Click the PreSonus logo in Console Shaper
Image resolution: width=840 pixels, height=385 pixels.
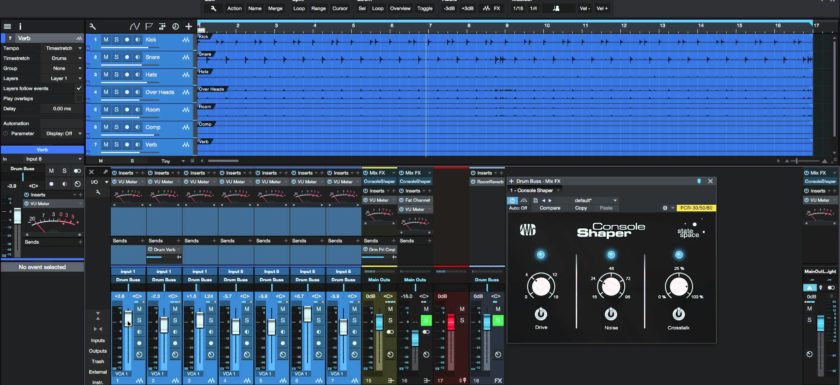point(528,230)
